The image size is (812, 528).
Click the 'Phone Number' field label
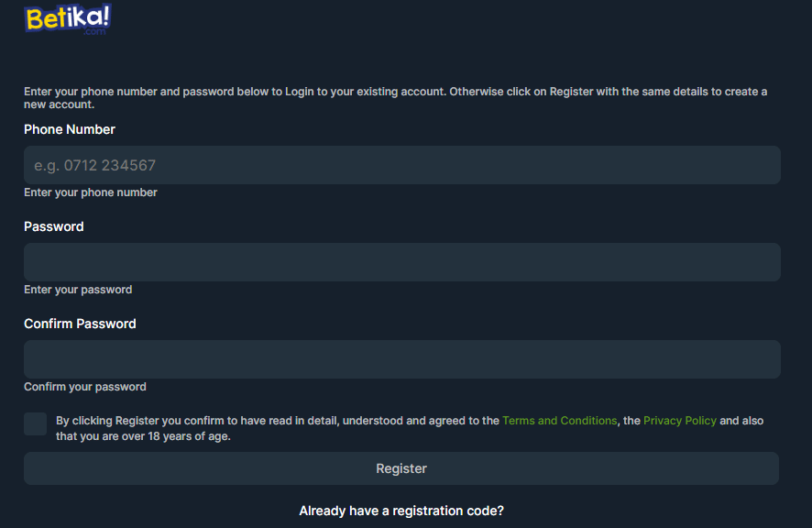(x=70, y=129)
